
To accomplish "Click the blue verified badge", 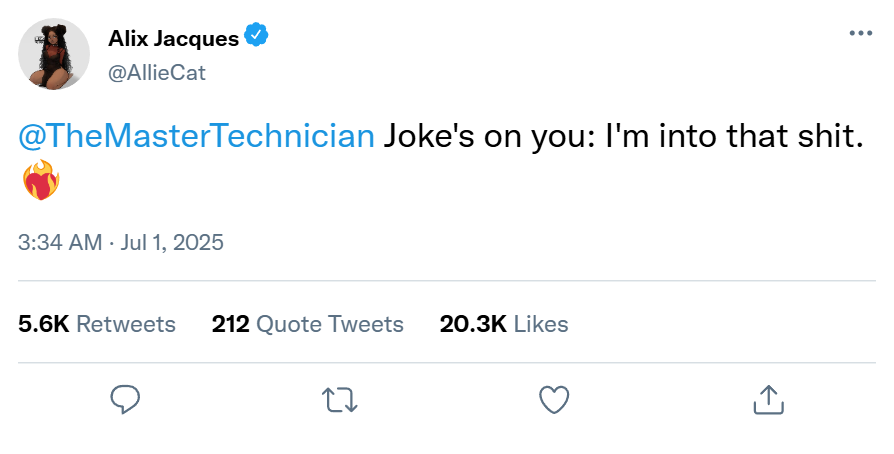I will [258, 38].
